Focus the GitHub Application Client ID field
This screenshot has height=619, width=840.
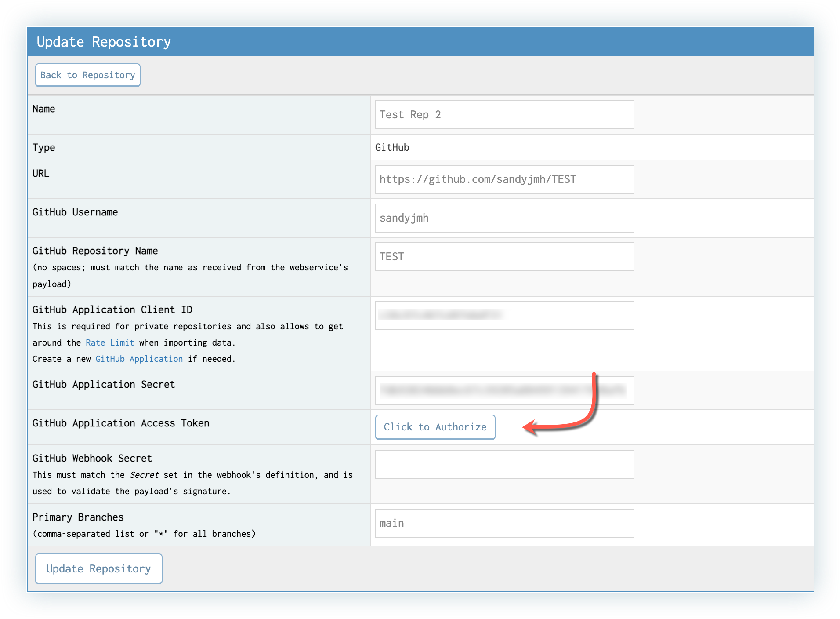click(505, 316)
